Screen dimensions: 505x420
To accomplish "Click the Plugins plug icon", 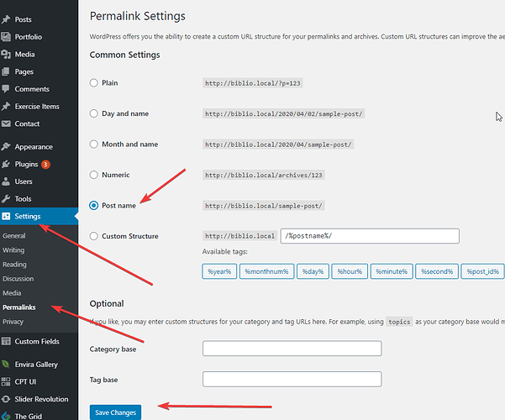I will 7,165.
